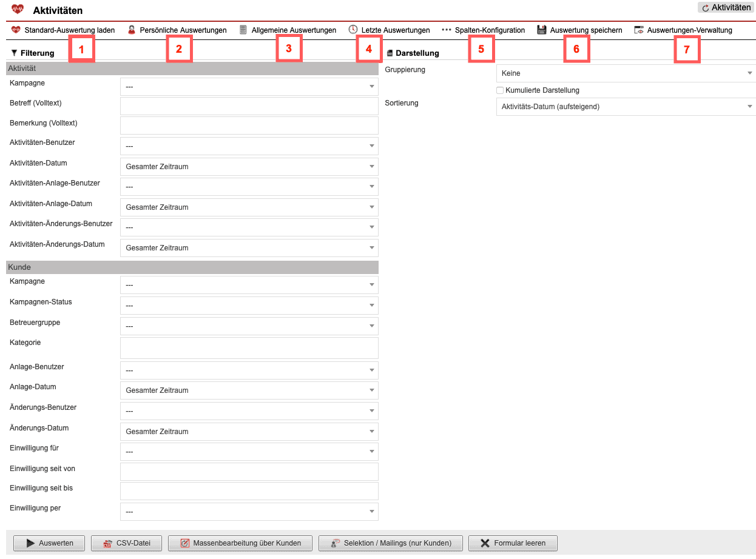Click the Betreff (Volltext) input field
Screen dimensions: 756x559
[249, 106]
